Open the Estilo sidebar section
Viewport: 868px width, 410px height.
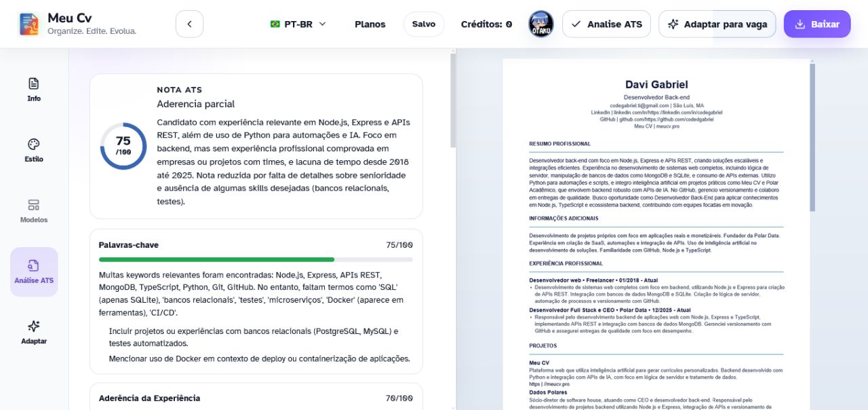[34, 151]
